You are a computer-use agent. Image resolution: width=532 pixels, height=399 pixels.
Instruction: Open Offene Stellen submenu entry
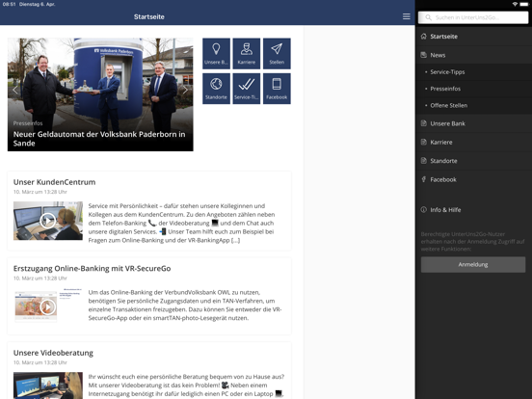[x=473, y=105]
